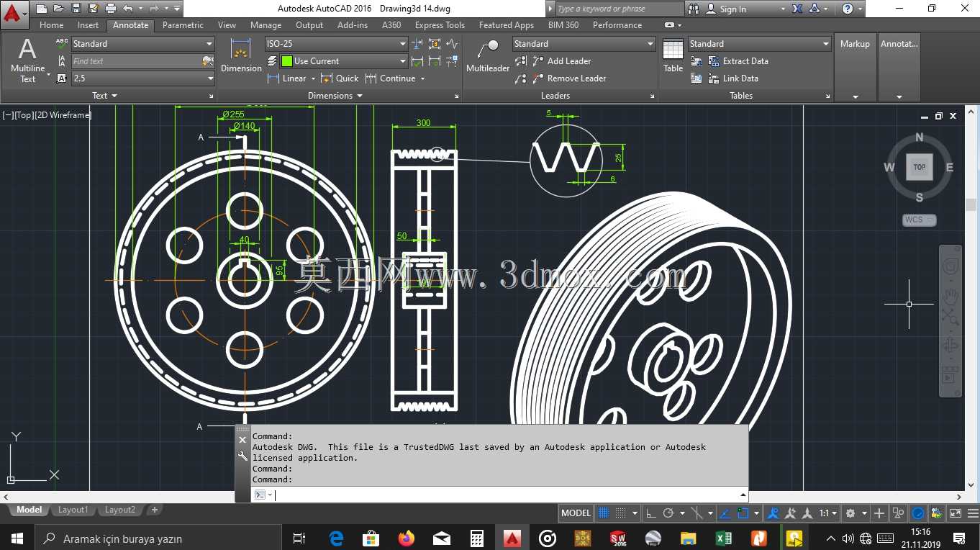This screenshot has width=980, height=550.
Task: Open the Use Current dimension layer dropdown
Action: coord(344,61)
